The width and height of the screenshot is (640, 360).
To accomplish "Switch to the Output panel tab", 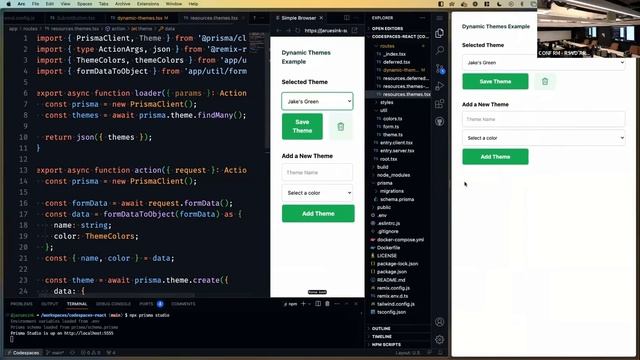I will coord(49,304).
